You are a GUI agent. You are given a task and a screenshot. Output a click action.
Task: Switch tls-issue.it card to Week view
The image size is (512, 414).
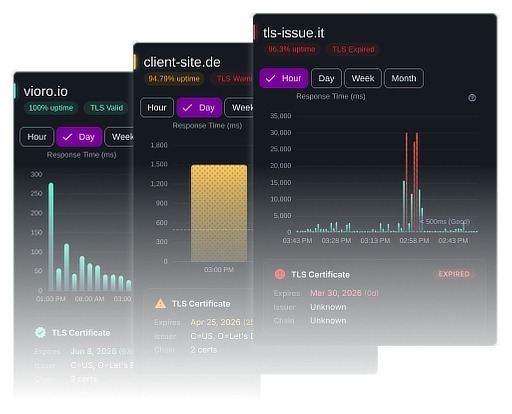click(363, 78)
